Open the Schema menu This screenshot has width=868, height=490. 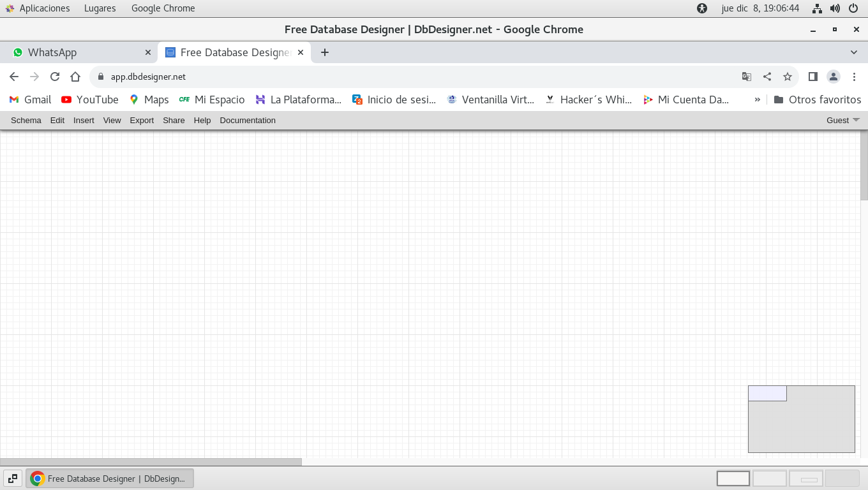(x=26, y=120)
